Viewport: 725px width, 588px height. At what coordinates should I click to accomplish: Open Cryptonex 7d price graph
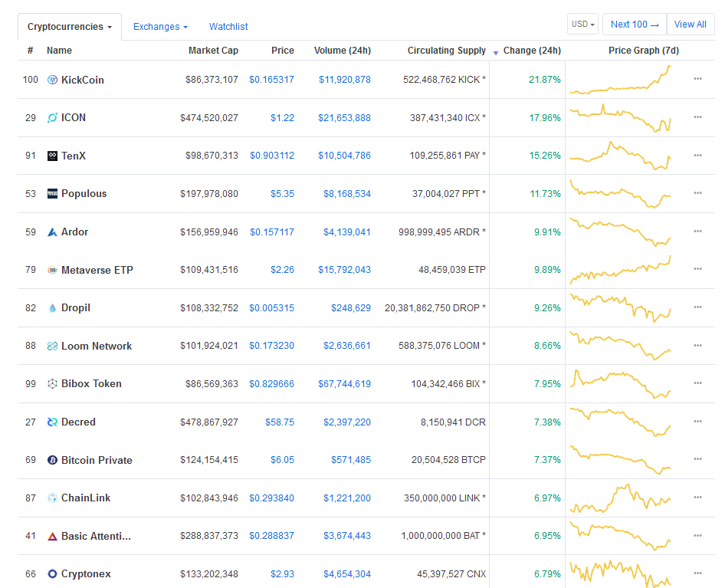click(621, 574)
